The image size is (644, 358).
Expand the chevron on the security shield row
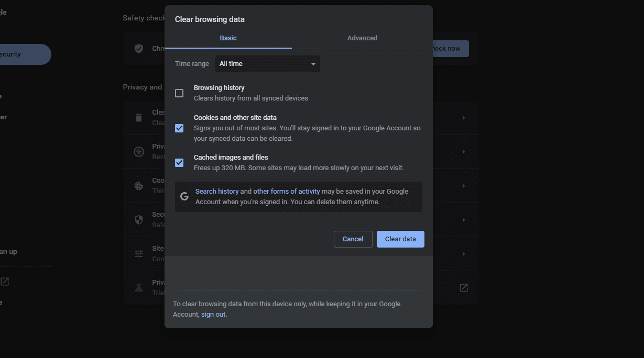coord(464,220)
